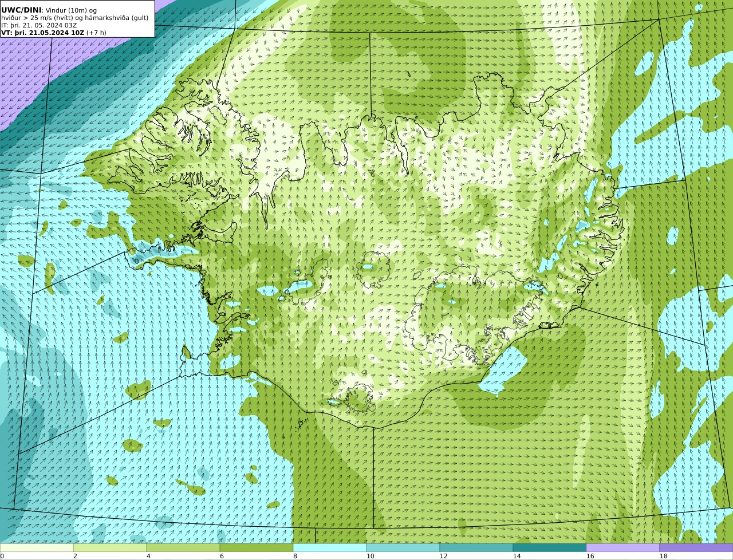The width and height of the screenshot is (733, 560).
Task: Click the legend scale value '8'
Action: [x=295, y=556]
